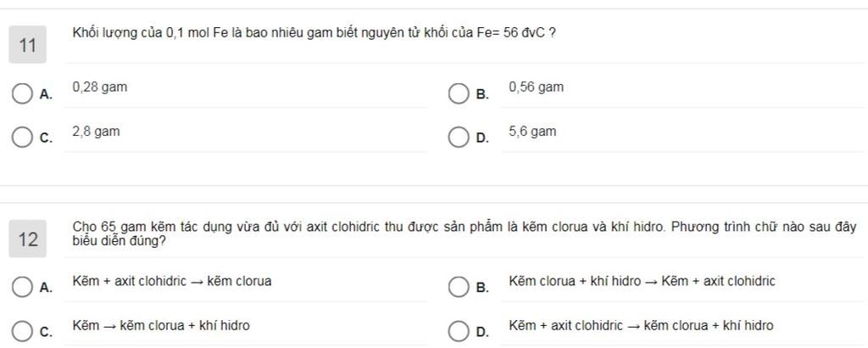868x348 pixels.
Task: Choose question 12 answer B radio button
Action: click(x=459, y=288)
